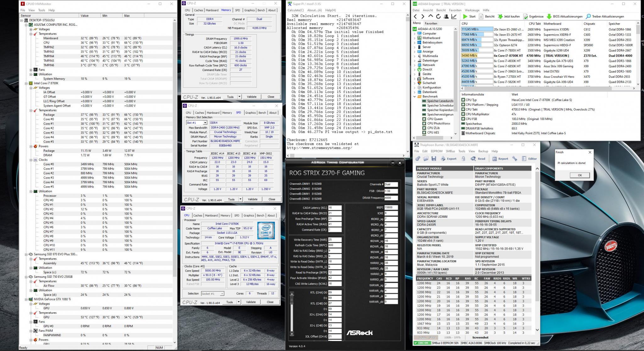The image size is (644, 351).
Task: Click Thaiphoon Burner Read SPD icon
Action: (473, 159)
